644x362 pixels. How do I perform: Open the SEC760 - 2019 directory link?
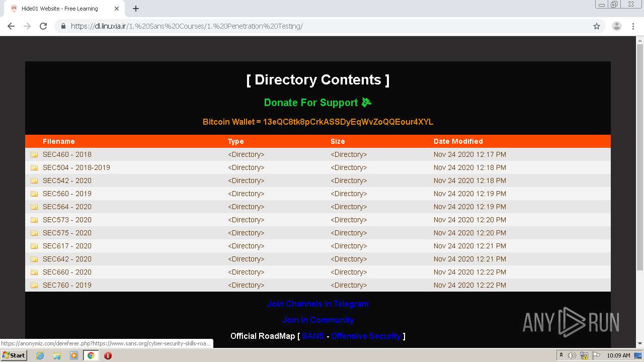[x=67, y=285]
